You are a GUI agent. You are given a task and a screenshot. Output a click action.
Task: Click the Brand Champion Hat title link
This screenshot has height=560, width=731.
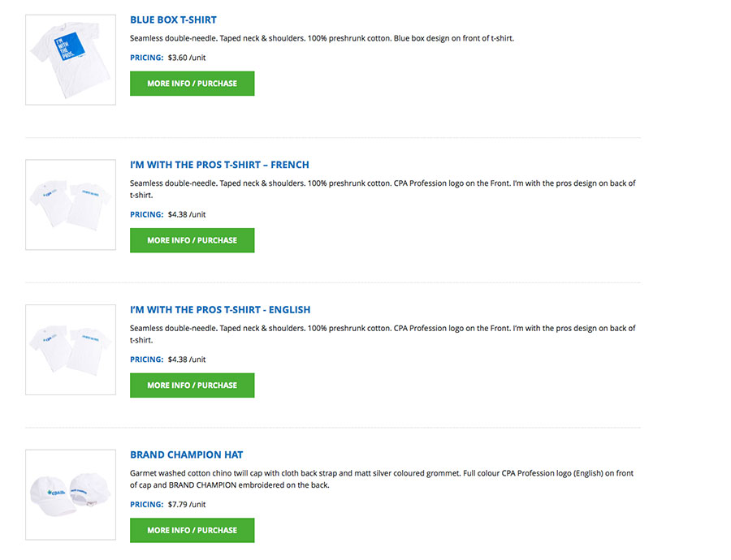tap(186, 455)
